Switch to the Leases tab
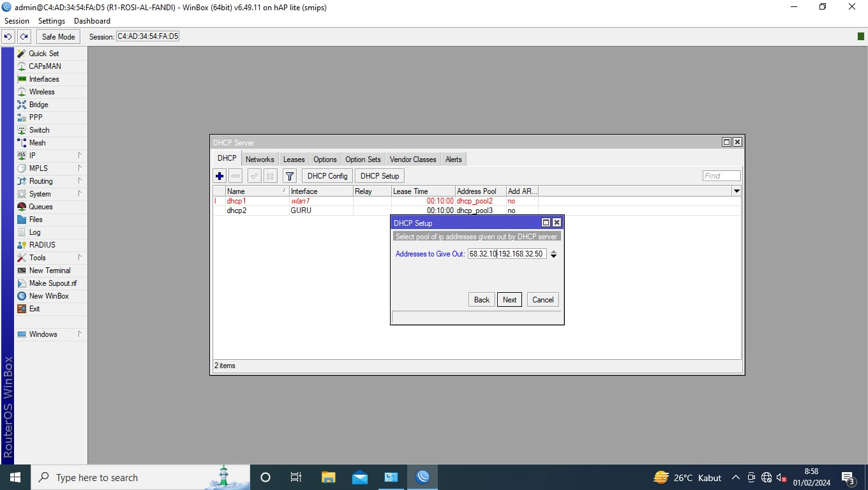868x490 pixels. tap(294, 160)
